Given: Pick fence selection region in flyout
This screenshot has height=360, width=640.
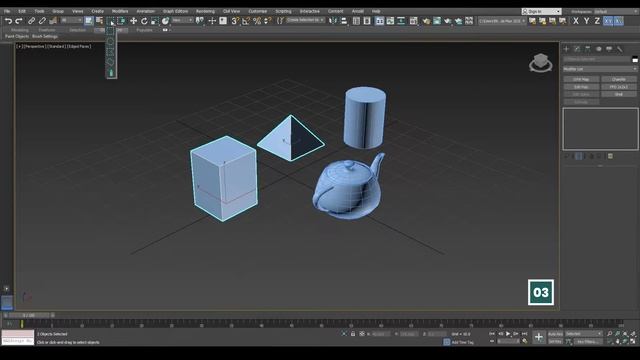Looking at the screenshot, I should pos(111,52).
